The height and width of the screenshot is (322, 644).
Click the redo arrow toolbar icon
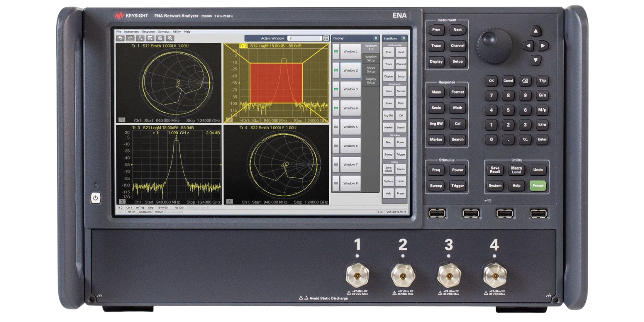(130, 38)
